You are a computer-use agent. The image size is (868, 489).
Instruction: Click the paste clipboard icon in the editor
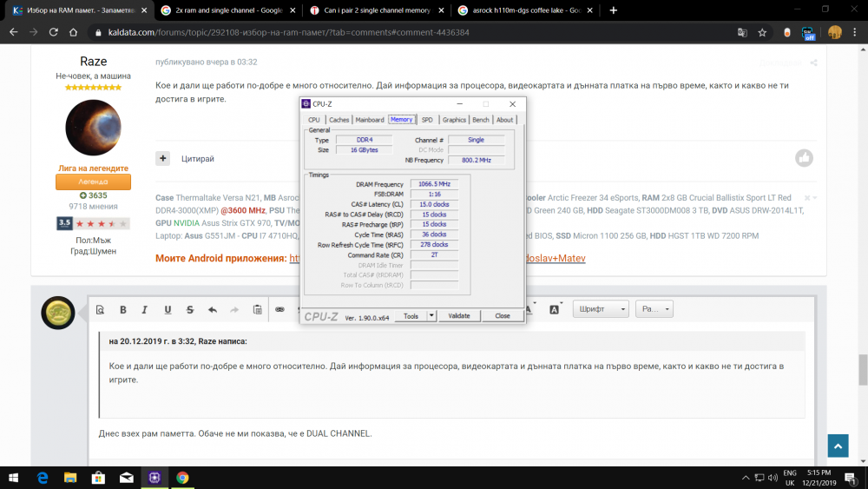[x=258, y=309]
